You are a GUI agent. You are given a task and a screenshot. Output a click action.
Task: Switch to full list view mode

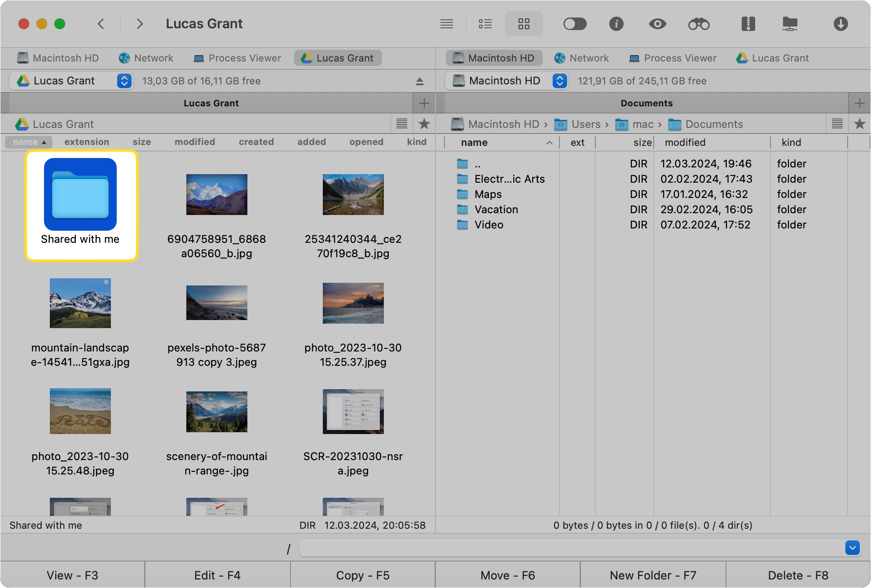447,24
